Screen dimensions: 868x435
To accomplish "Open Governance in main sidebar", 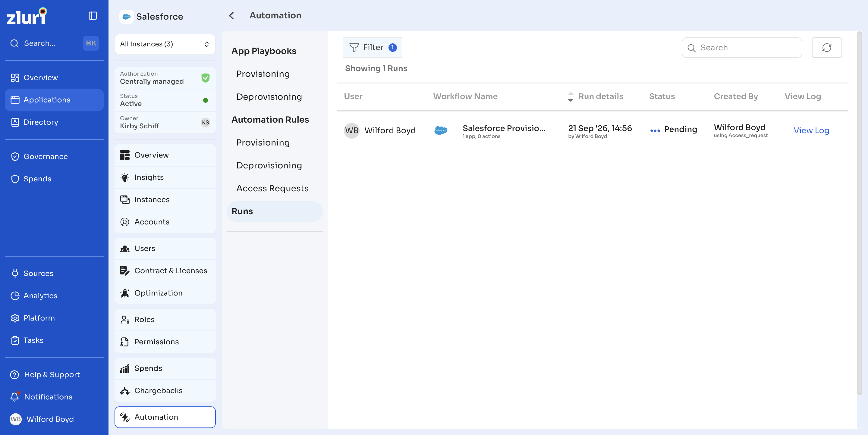I will click(54, 157).
